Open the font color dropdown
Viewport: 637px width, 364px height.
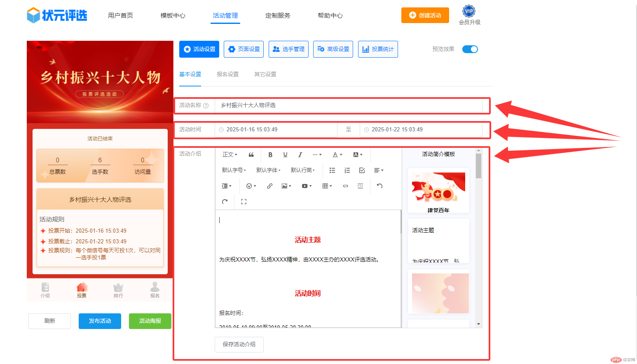337,155
